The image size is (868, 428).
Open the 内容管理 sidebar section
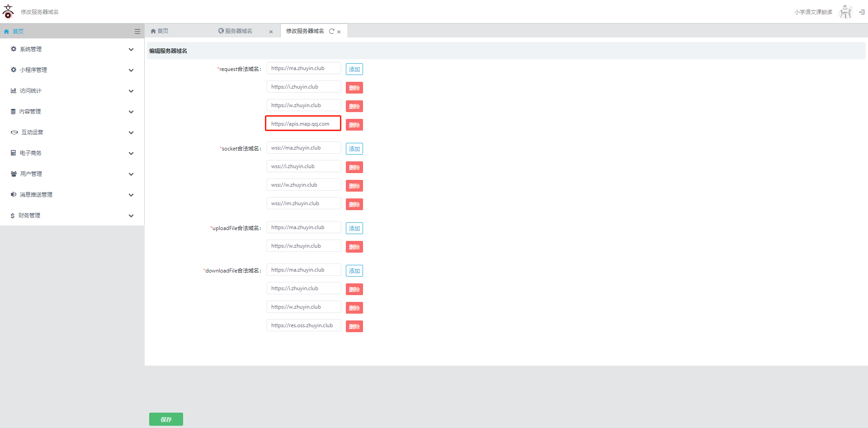coord(72,112)
